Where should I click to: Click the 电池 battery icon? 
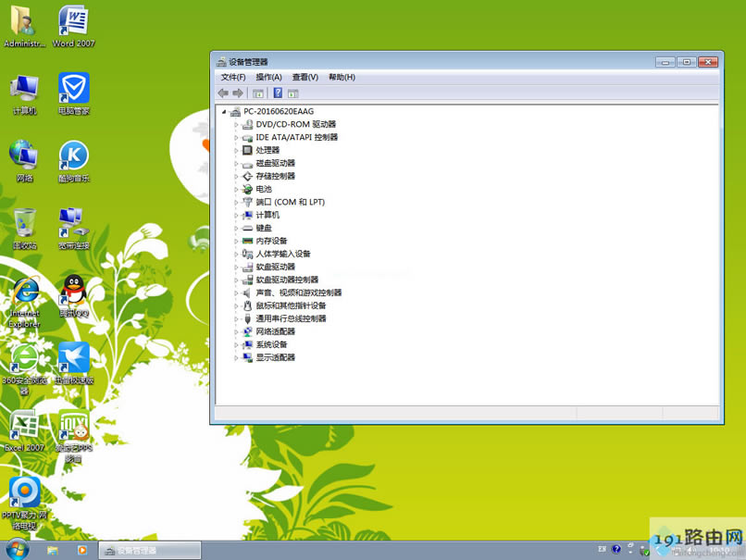tap(247, 190)
